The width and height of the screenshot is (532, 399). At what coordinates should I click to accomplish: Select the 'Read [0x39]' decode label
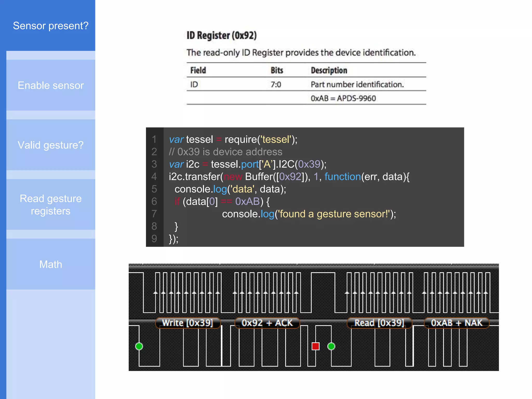click(x=379, y=323)
